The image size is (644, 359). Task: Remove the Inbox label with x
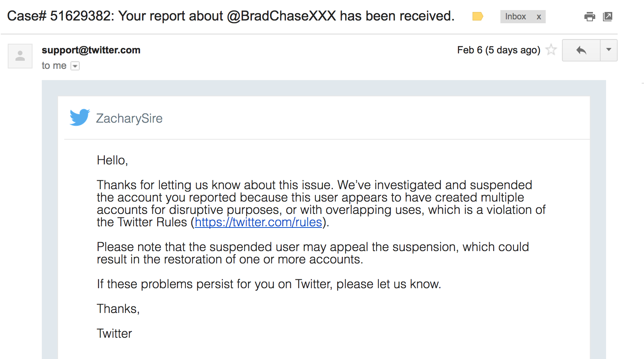tap(539, 17)
